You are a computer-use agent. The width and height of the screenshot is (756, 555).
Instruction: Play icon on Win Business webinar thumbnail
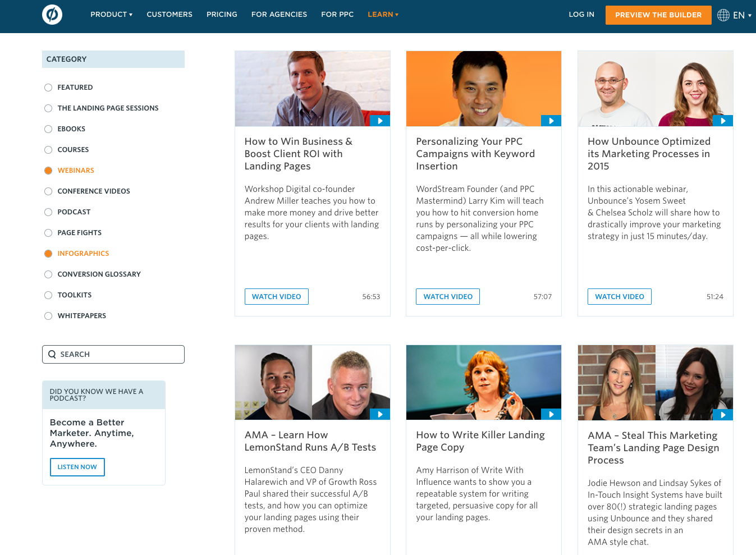click(380, 121)
